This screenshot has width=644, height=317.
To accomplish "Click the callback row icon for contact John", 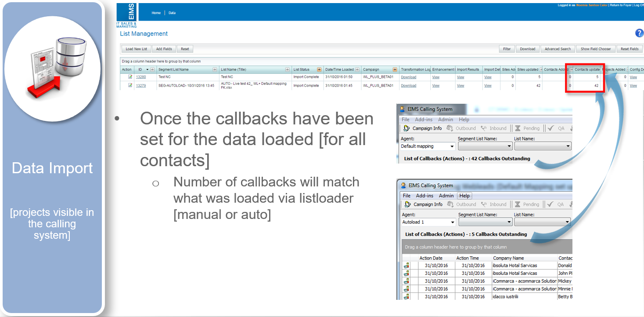I will tap(407, 273).
